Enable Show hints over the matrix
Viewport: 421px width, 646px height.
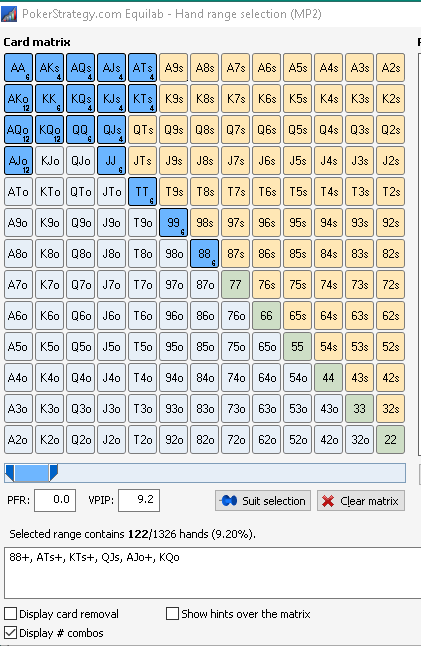[x=172, y=613]
